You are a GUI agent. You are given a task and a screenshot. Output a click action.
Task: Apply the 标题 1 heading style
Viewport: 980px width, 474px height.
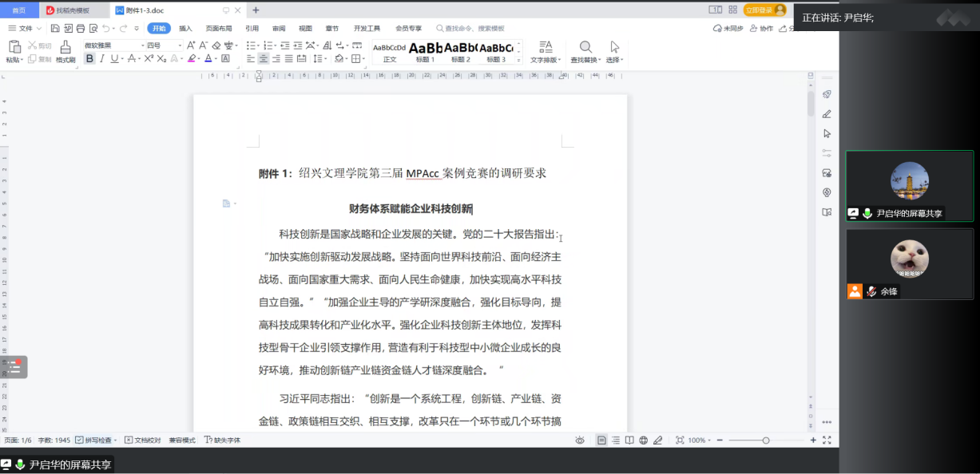click(426, 52)
